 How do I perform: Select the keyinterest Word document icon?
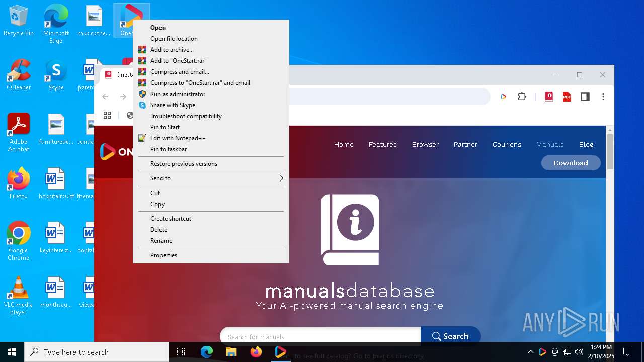pyautogui.click(x=56, y=238)
